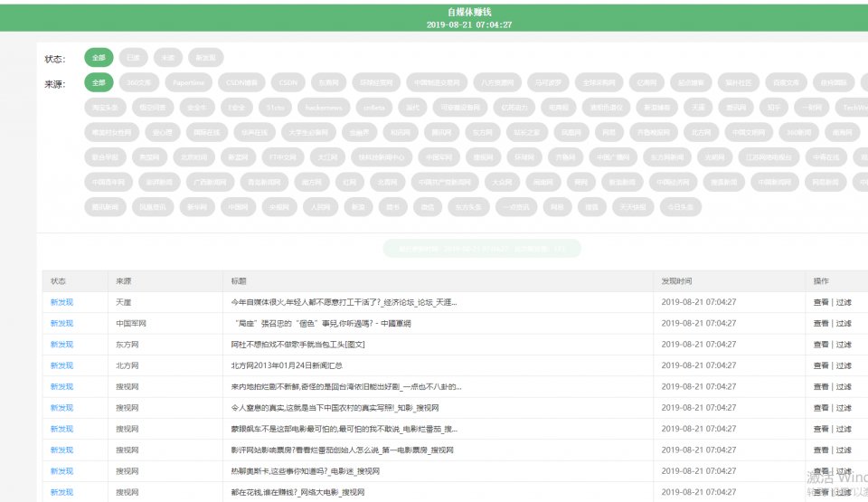Select the 天天快报 source chip
Screen dimensions: 868x502
tap(633, 207)
